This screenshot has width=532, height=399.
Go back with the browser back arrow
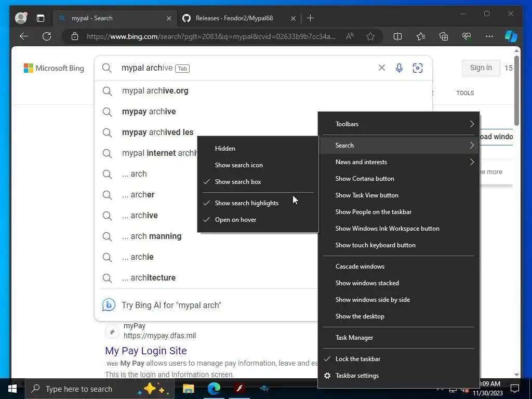pyautogui.click(x=24, y=36)
